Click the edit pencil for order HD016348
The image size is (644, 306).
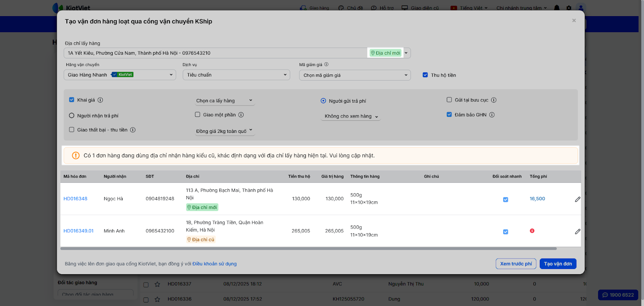[577, 199]
